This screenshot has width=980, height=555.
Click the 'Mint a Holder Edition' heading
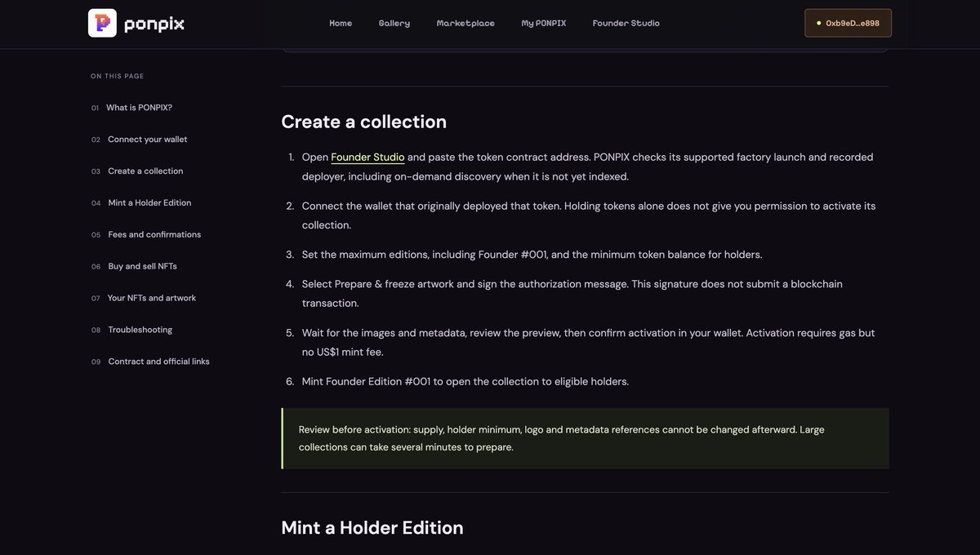[x=372, y=528]
